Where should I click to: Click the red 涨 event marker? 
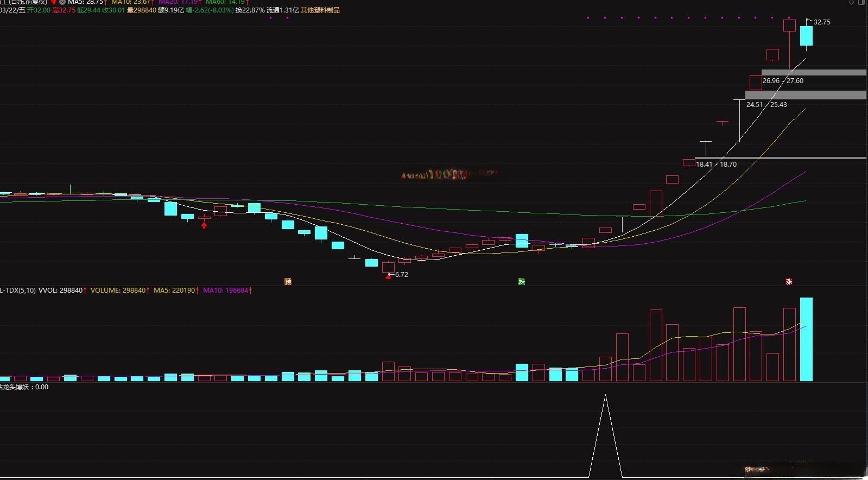789,281
